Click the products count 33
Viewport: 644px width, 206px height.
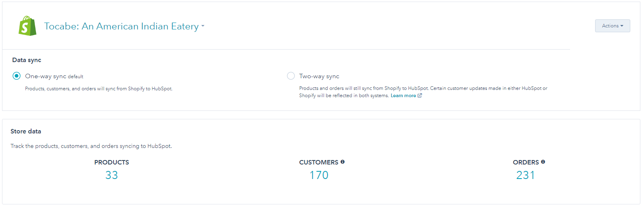coord(112,175)
